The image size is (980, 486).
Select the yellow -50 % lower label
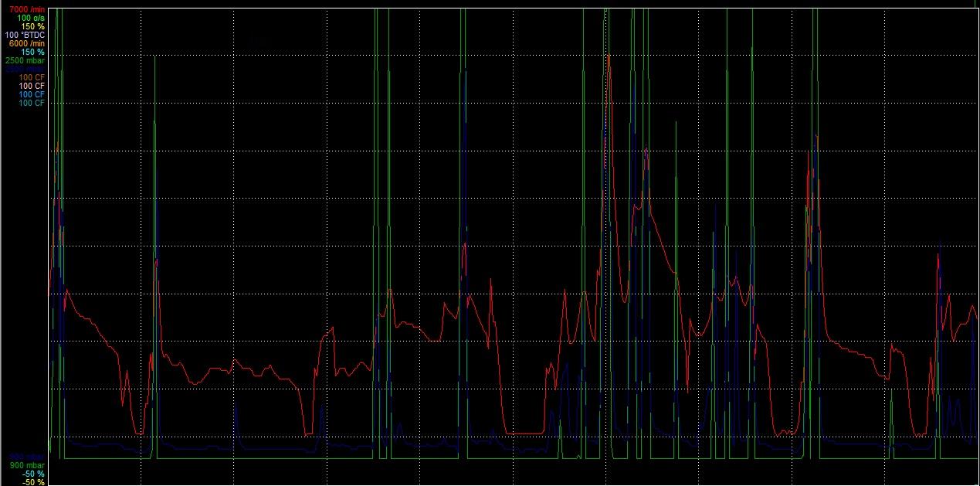coord(34,482)
